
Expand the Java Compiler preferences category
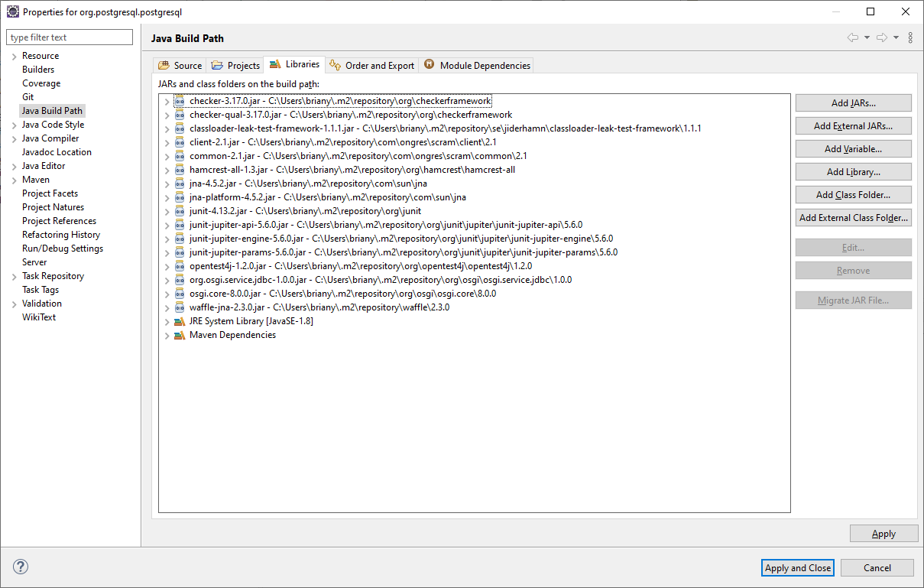[14, 139]
